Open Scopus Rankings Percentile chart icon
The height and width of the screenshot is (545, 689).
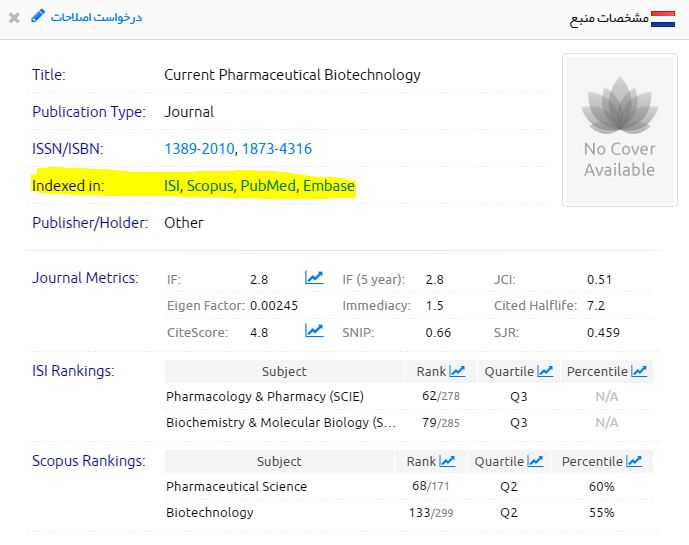[x=634, y=461]
